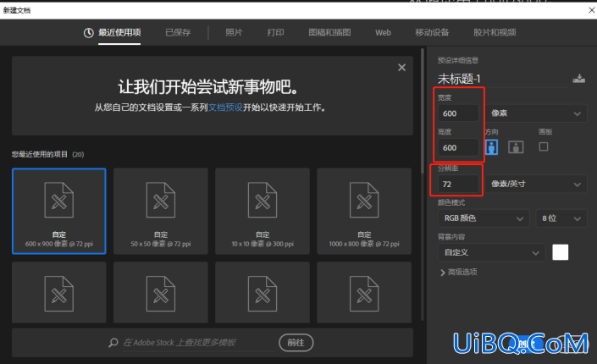Screen dimensions: 597x364
Task: Enable the 画板 artboard checkbox
Action: (544, 146)
